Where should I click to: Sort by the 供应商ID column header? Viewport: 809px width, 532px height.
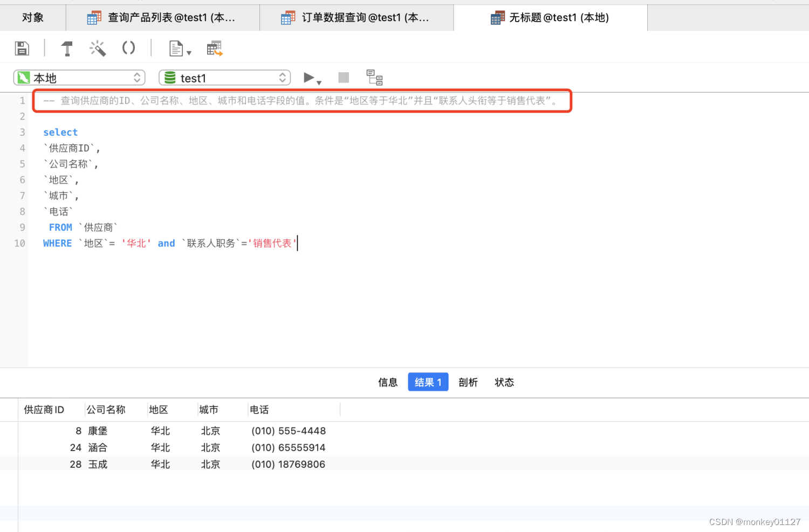tap(51, 410)
